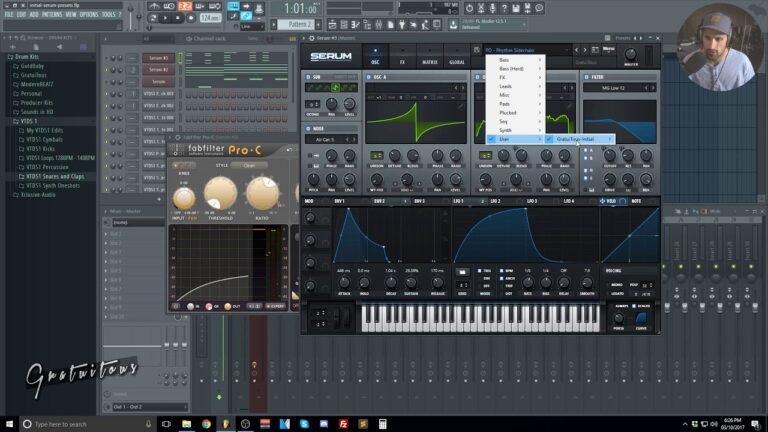Open the FL Studio playlist view icon
This screenshot has width=768, height=432.
(332, 24)
